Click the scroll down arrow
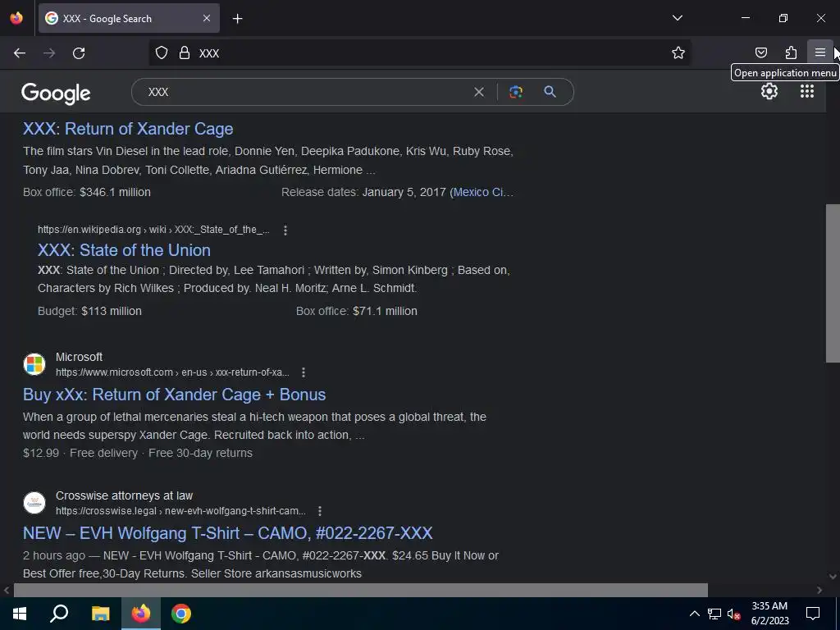The height and width of the screenshot is (630, 840). click(x=833, y=577)
